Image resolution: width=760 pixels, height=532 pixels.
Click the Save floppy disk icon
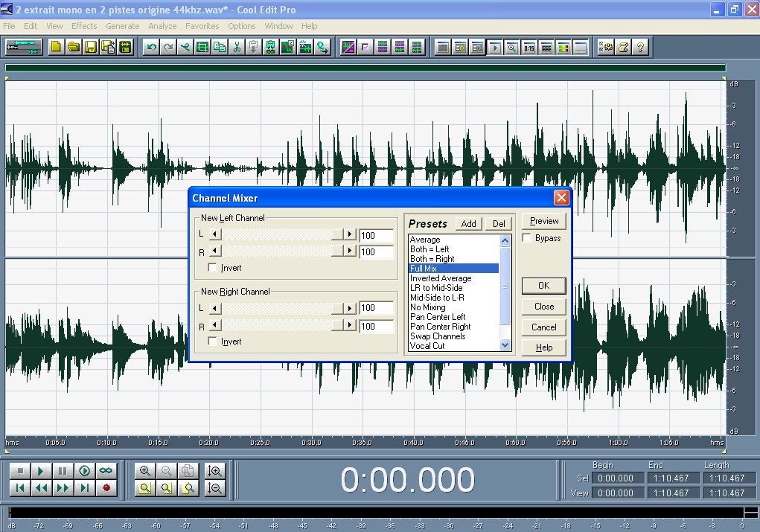[90, 47]
